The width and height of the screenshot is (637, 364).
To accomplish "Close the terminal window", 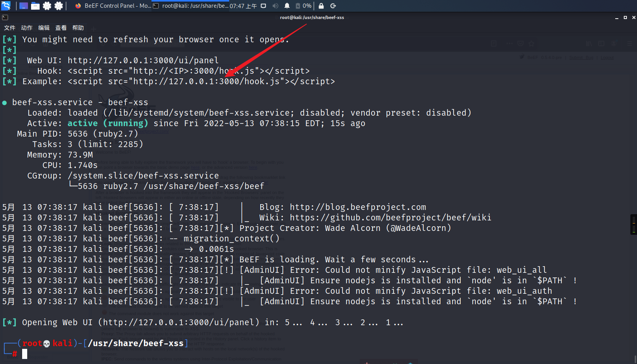I will (x=634, y=17).
